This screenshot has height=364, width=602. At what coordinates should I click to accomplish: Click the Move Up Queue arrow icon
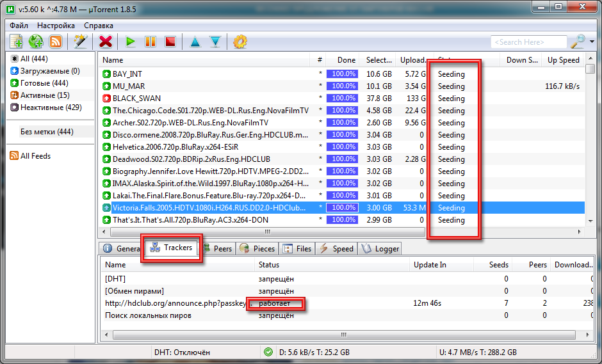point(195,42)
